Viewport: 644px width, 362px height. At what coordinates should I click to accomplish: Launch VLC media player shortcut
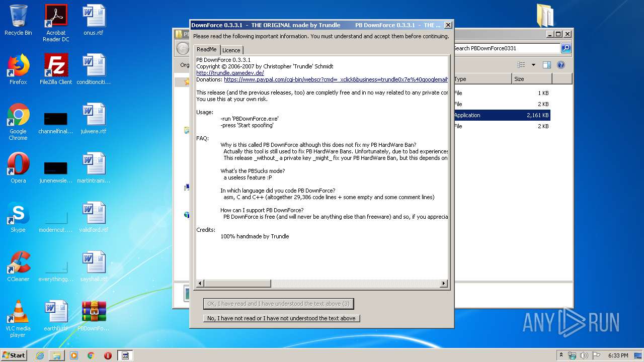pyautogui.click(x=18, y=319)
